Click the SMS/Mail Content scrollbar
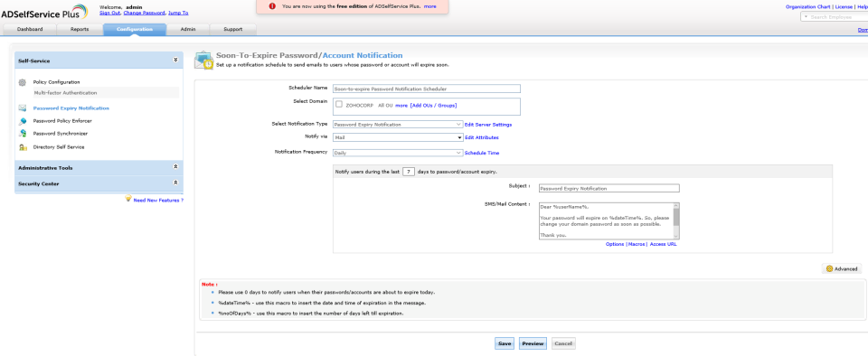868x356 pixels. pos(676,220)
